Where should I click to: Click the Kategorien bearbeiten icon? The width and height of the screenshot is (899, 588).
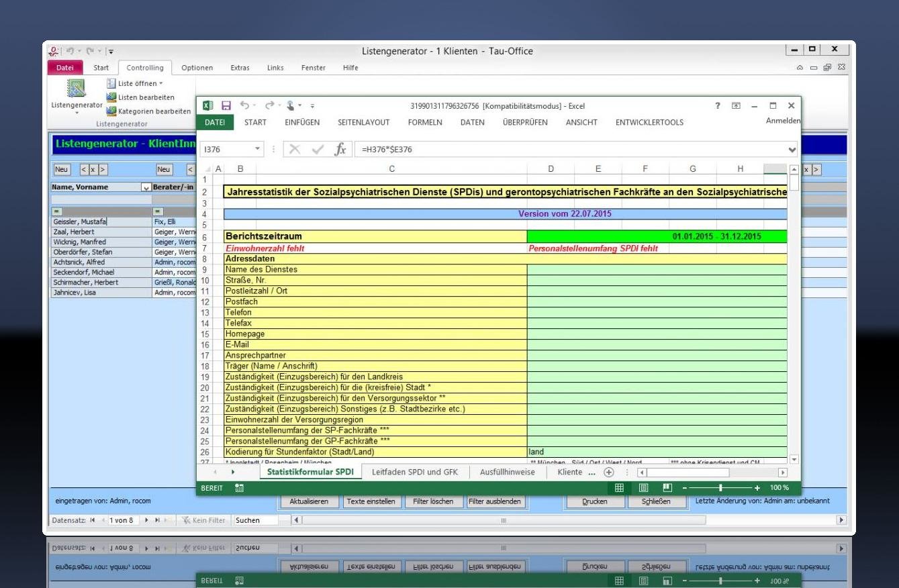pos(112,111)
